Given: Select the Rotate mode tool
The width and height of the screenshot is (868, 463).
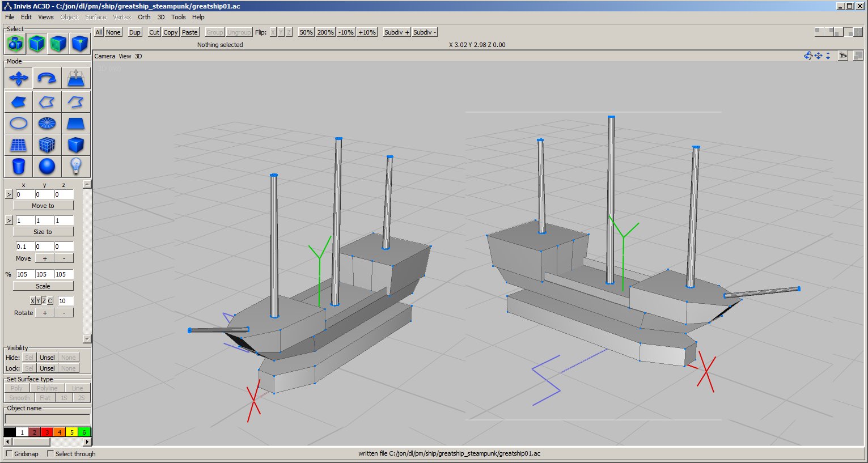Looking at the screenshot, I should [47, 79].
